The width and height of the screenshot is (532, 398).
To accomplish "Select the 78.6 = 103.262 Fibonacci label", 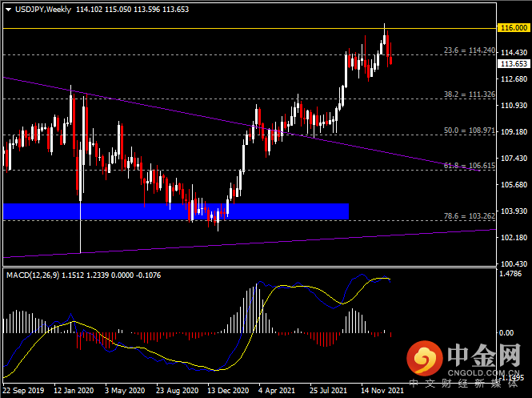I will pos(470,216).
